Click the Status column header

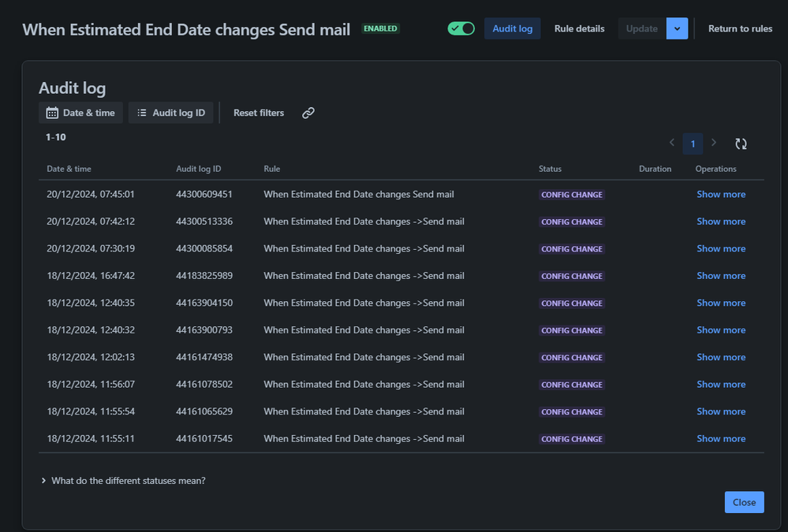(x=550, y=169)
